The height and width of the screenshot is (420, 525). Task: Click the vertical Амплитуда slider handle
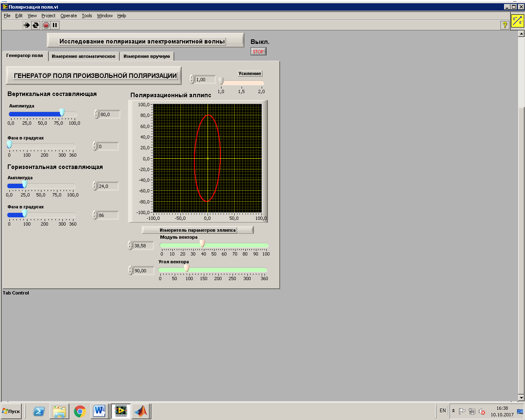[x=62, y=113]
